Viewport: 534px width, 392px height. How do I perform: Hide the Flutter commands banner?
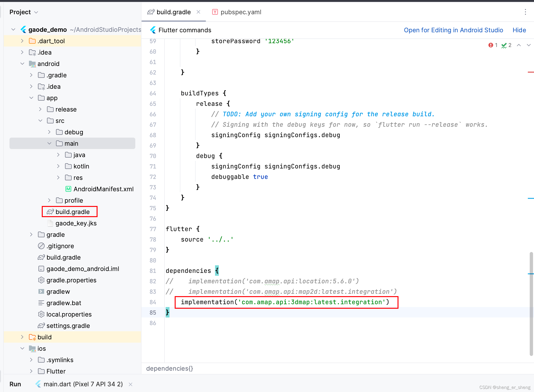pyautogui.click(x=519, y=30)
